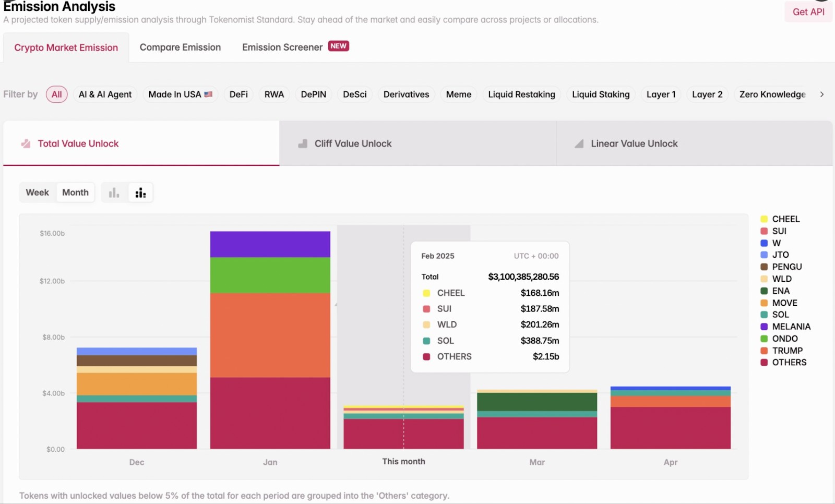
Task: Toggle WLD legend entry
Action: (776, 279)
